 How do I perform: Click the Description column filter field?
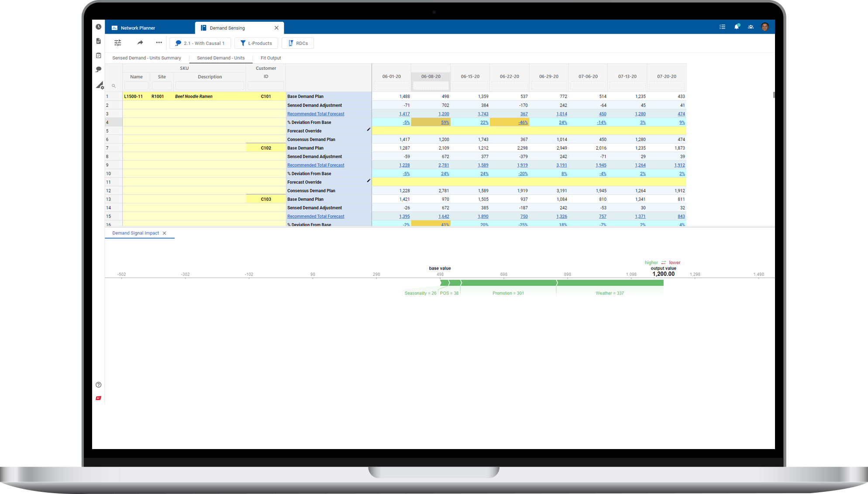pos(210,86)
